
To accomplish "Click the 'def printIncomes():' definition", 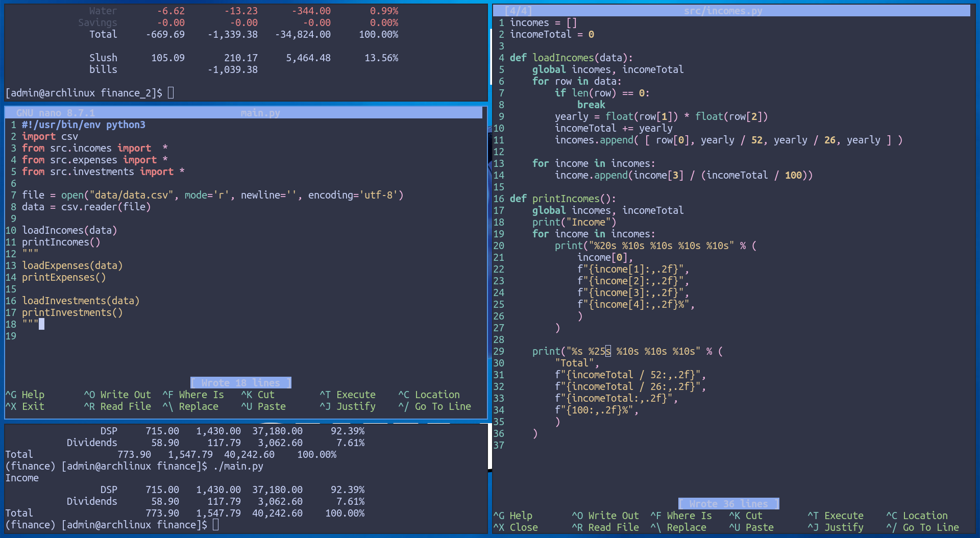I will point(563,199).
